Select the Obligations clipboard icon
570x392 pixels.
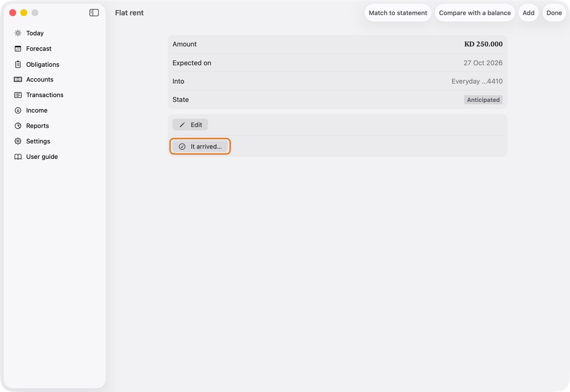pyautogui.click(x=18, y=64)
